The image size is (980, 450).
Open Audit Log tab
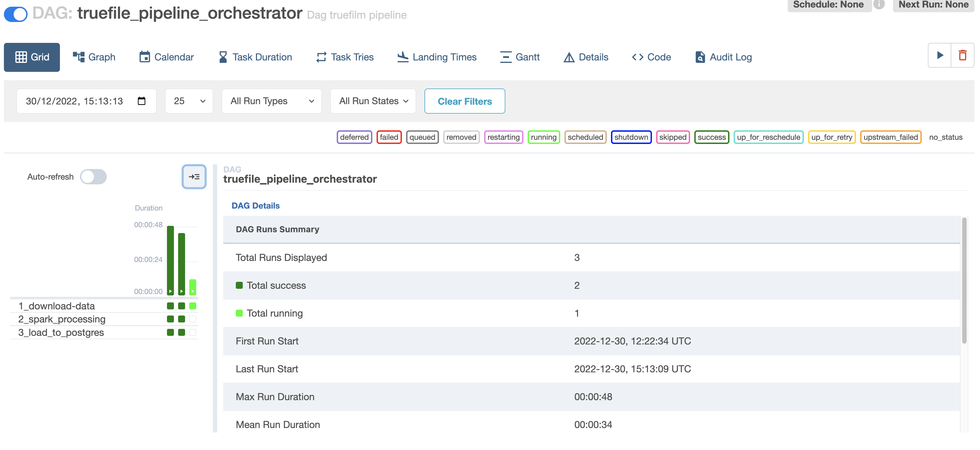point(723,57)
